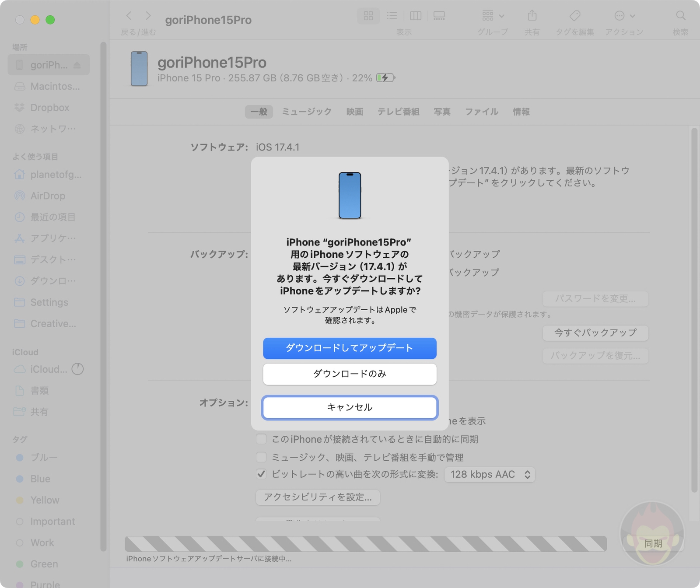
Task: Switch to icon grid view
Action: [x=368, y=16]
